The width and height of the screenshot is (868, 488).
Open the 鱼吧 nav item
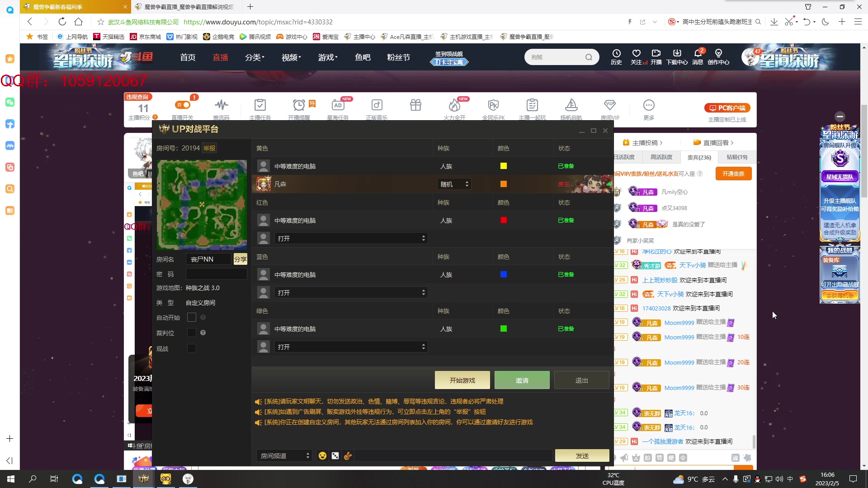point(363,57)
